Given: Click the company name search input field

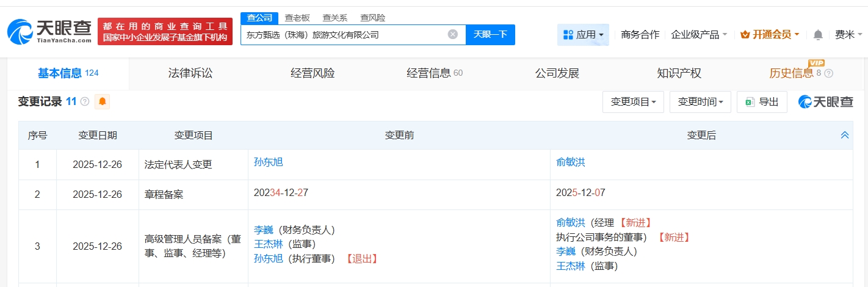Looking at the screenshot, I should pyautogui.click(x=345, y=35).
